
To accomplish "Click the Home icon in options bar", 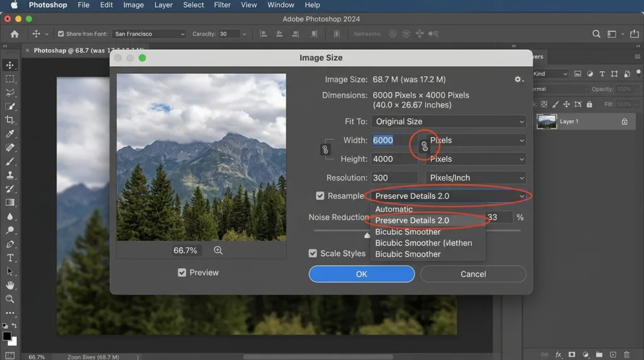I will pos(15,34).
